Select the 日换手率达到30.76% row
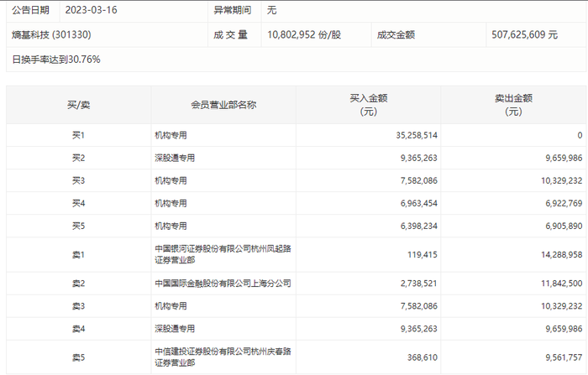Screen dimensions: 588x375 pos(297,60)
